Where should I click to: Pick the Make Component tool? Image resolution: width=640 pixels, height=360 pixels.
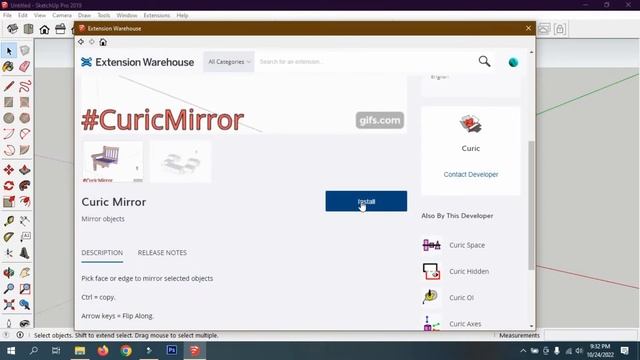tap(24, 51)
